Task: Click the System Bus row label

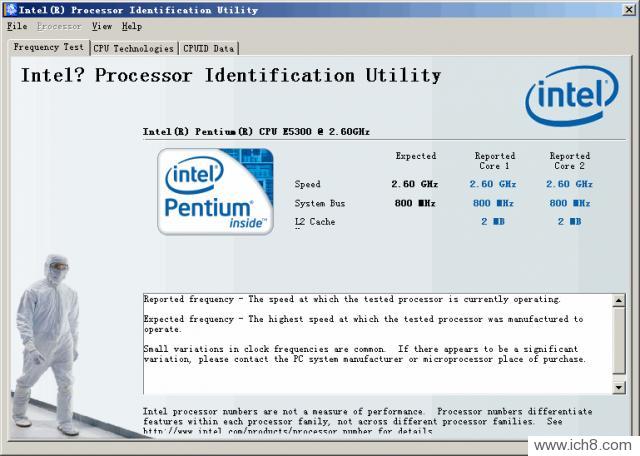Action: tap(320, 203)
